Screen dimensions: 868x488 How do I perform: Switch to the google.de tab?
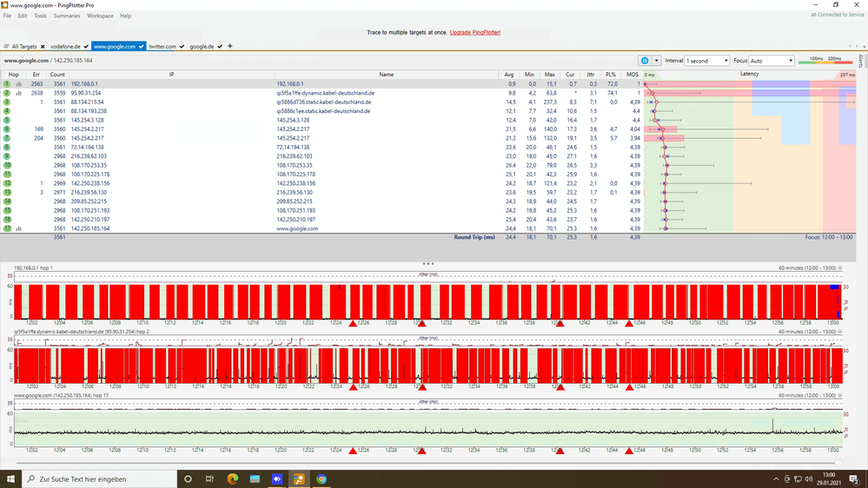click(202, 47)
